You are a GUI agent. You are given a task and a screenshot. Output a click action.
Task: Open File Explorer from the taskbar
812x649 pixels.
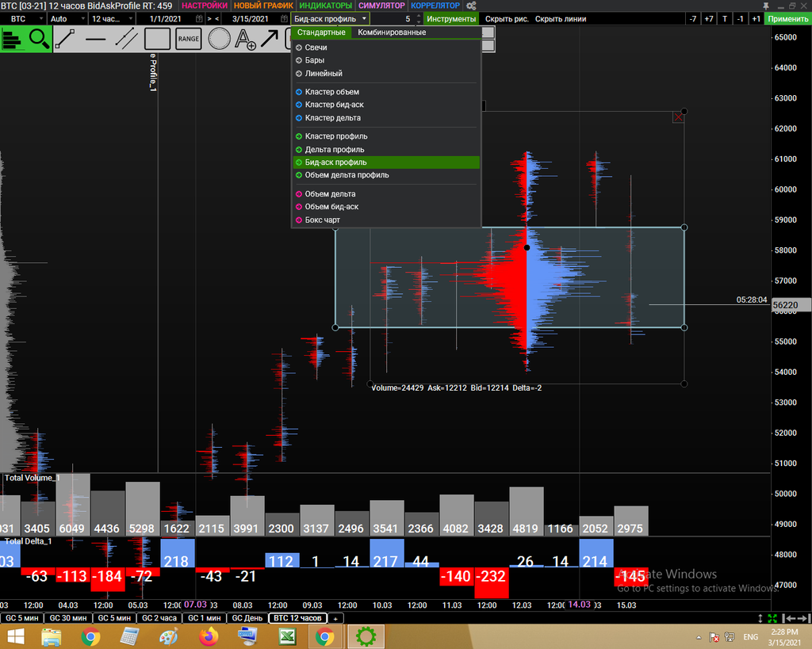click(52, 636)
